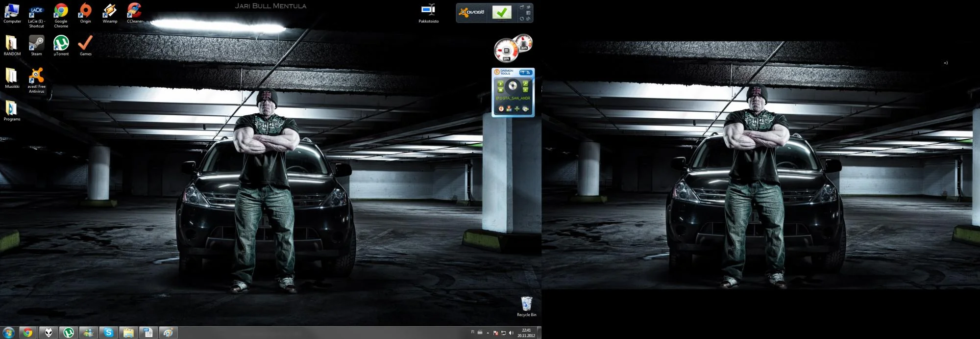Click the taskbar clock showing 22:41

526,333
